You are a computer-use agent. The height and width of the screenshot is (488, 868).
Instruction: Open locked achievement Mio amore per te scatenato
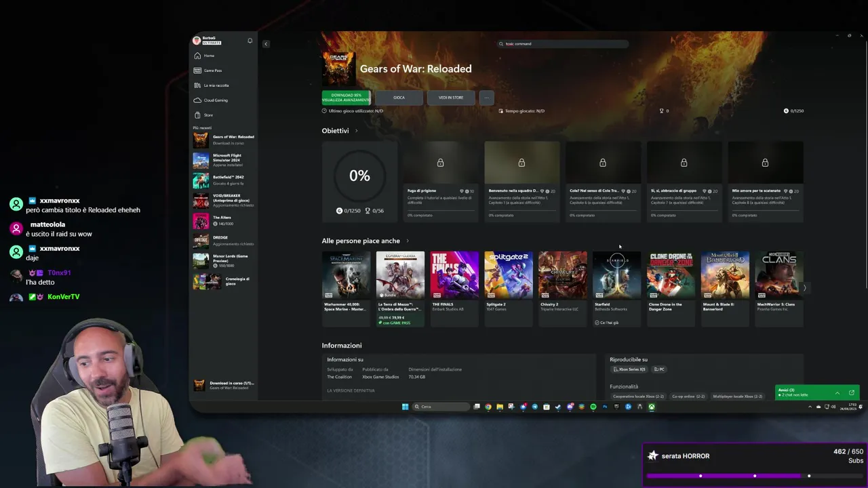point(765,182)
